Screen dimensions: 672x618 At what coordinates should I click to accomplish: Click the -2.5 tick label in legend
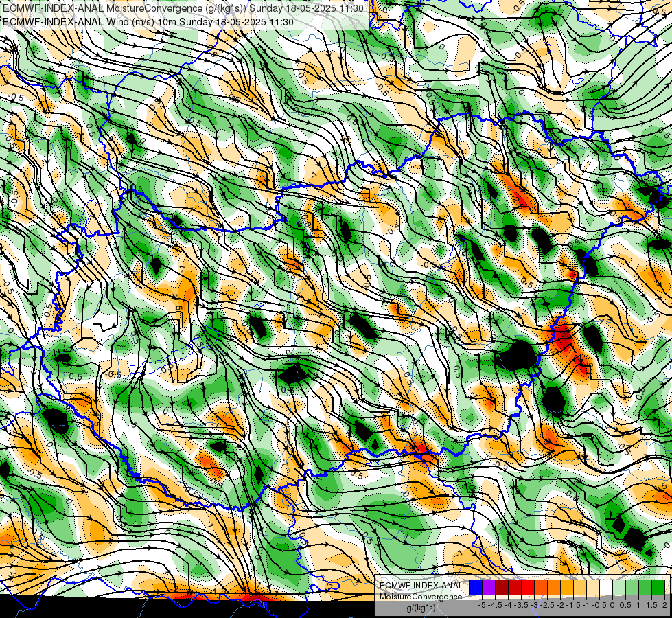click(548, 605)
